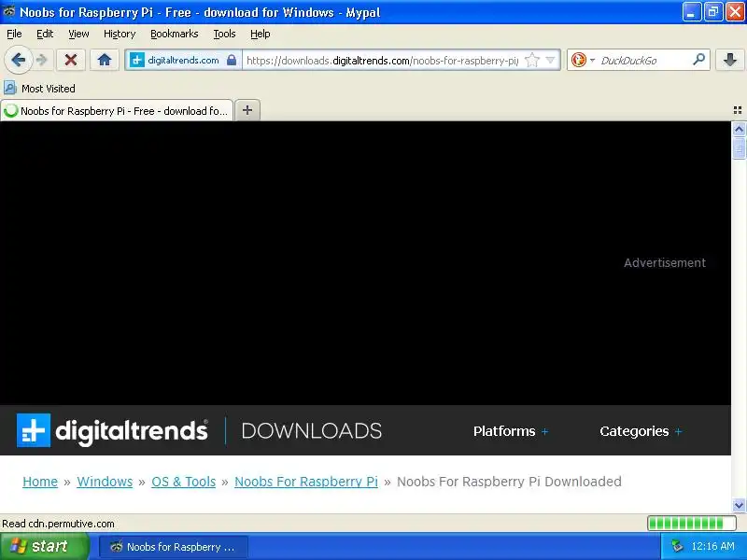
Task: Click the scrollbar down arrow
Action: 739,505
